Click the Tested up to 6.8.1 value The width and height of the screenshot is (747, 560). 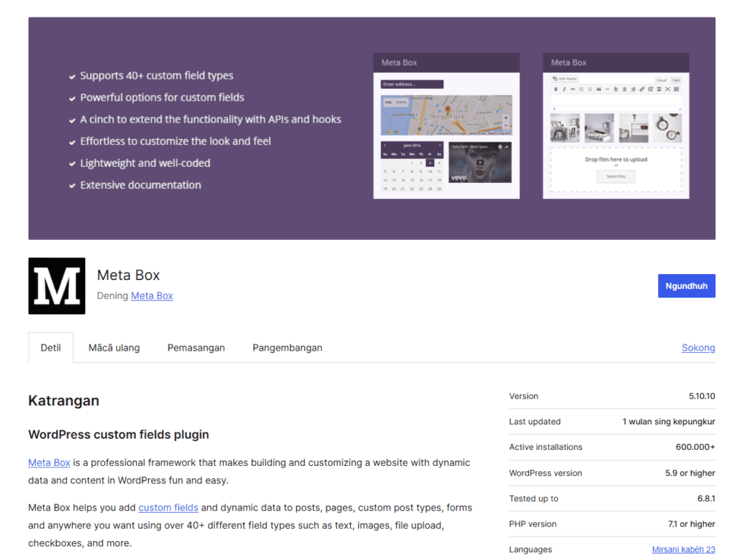[705, 499]
